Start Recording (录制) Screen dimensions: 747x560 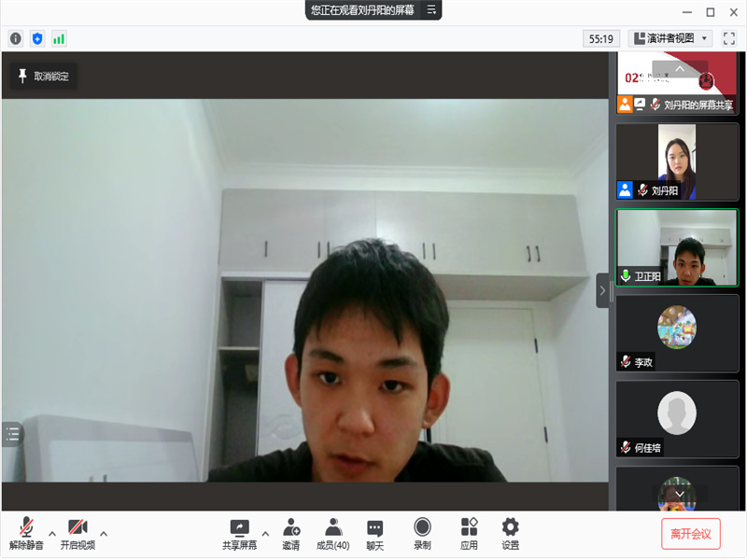(422, 534)
